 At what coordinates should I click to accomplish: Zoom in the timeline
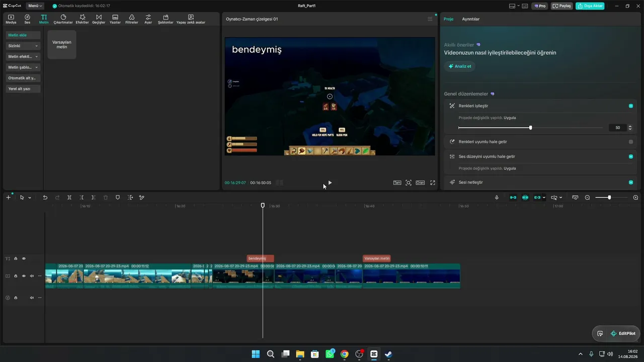pos(635,198)
